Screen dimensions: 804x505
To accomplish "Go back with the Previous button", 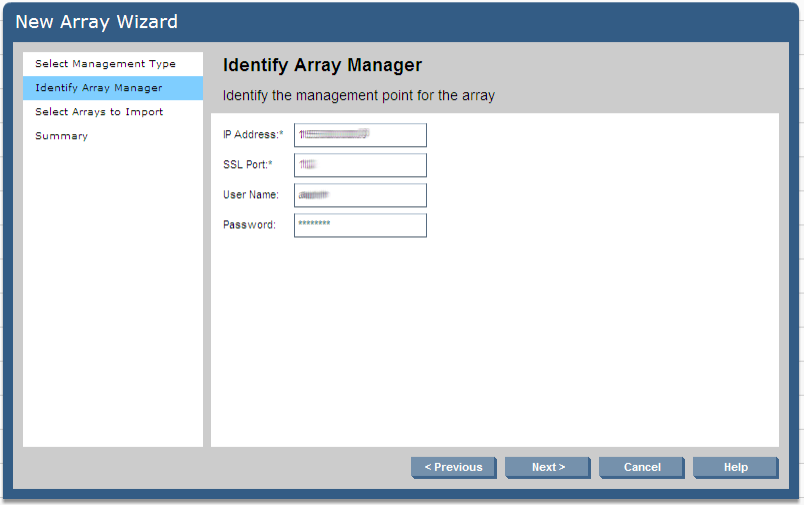I will (x=453, y=467).
